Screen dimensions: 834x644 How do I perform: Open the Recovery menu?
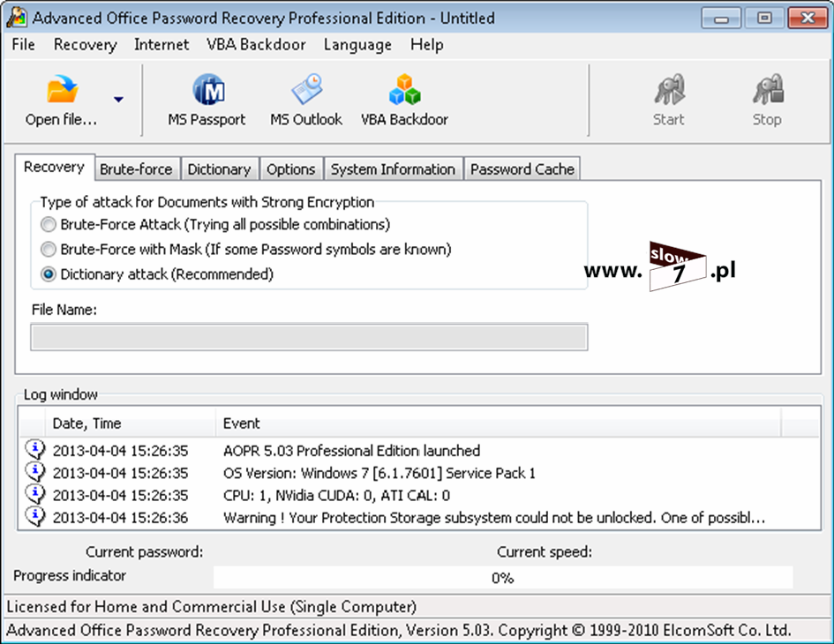(85, 45)
